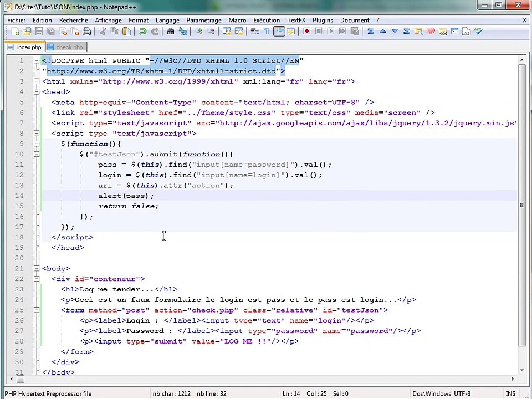
Task: Click the blue down triangle icon
Action: pos(395,32)
